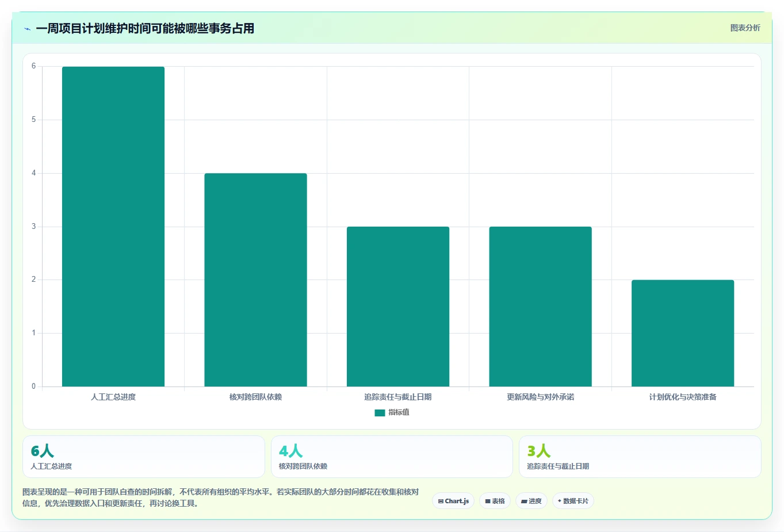Click the y-axis value 0
Viewport: 784px width, 532px height.
pyautogui.click(x=33, y=386)
